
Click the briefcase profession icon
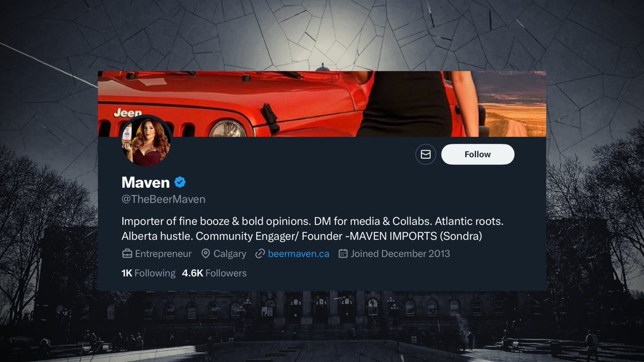point(127,254)
